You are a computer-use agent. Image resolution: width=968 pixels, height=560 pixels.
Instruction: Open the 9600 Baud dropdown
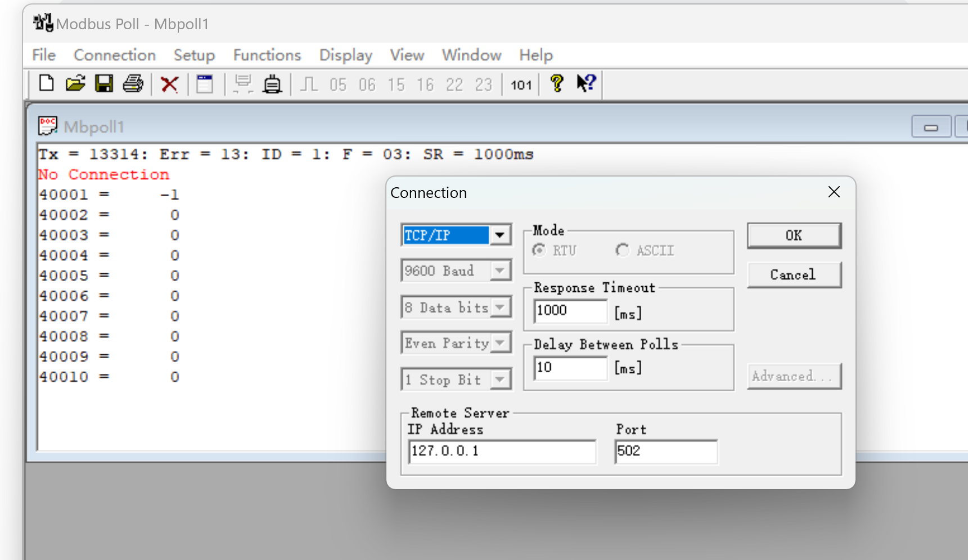click(499, 271)
